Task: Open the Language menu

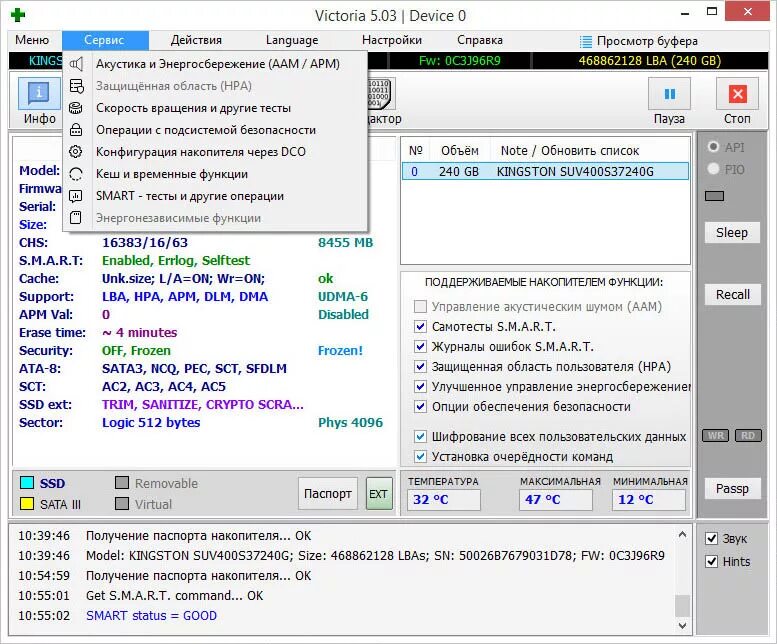Action: point(292,40)
